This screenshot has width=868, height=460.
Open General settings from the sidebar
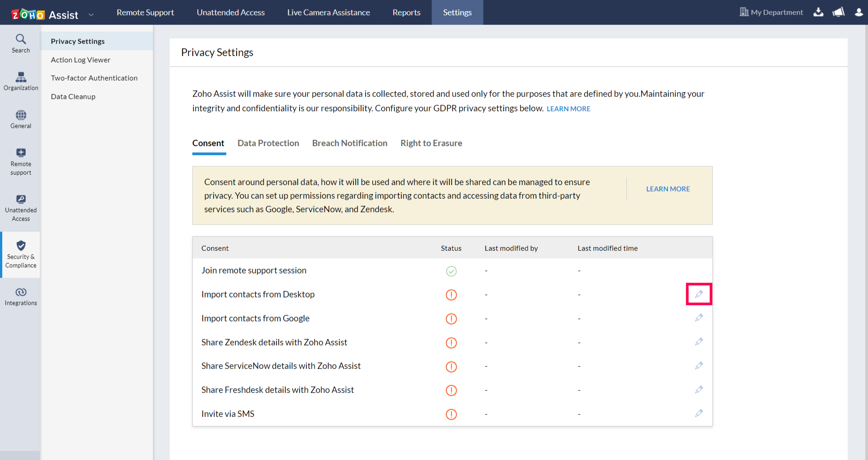click(x=20, y=119)
